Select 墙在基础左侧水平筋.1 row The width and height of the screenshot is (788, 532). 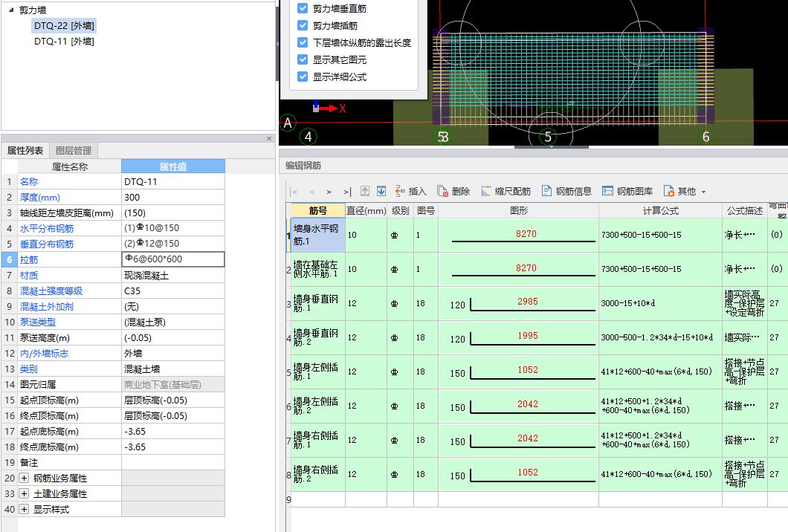click(317, 269)
